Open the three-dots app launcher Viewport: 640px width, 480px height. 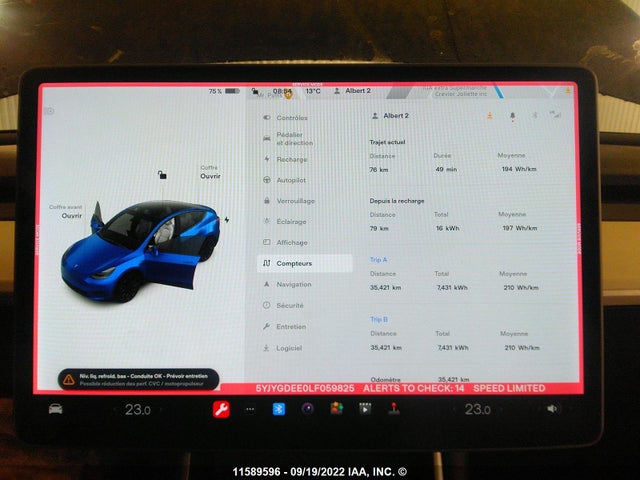(x=250, y=409)
